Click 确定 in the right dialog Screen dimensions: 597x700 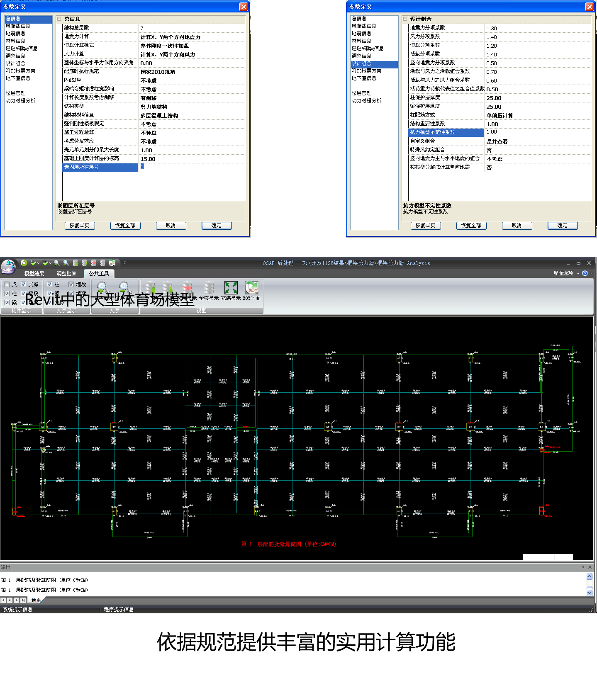click(x=562, y=226)
